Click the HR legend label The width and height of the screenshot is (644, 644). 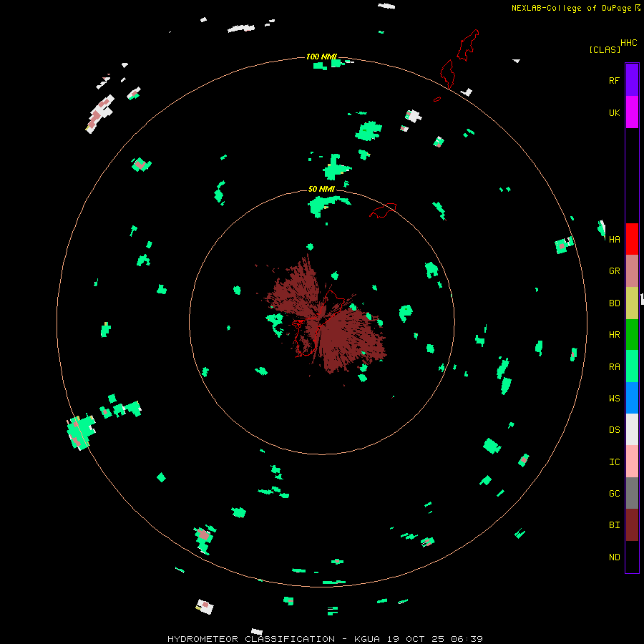[x=614, y=335]
